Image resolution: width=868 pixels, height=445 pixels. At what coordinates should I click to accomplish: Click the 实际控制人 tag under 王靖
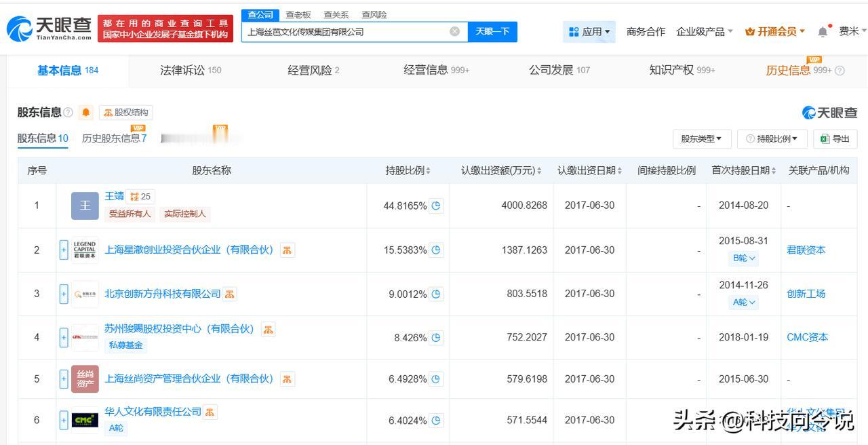tap(185, 214)
